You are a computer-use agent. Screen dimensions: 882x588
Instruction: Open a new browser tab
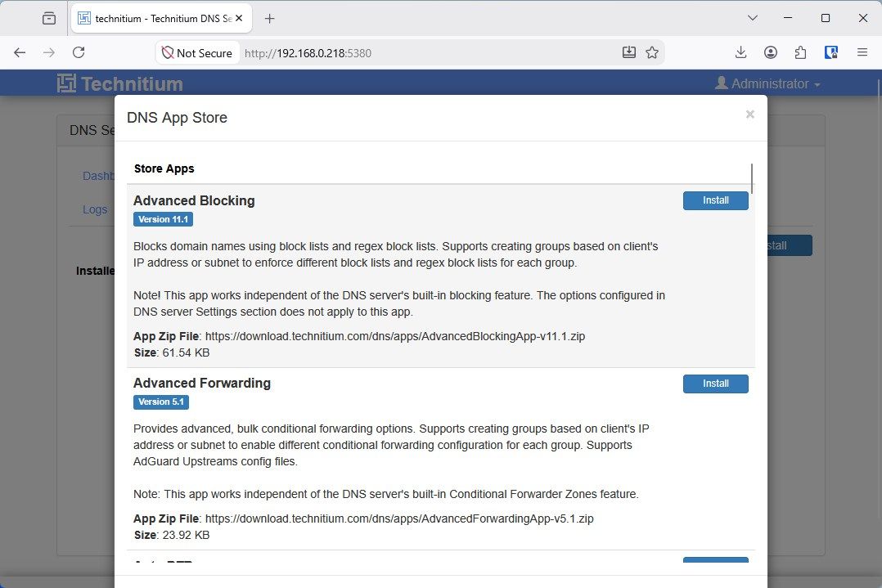tap(270, 19)
